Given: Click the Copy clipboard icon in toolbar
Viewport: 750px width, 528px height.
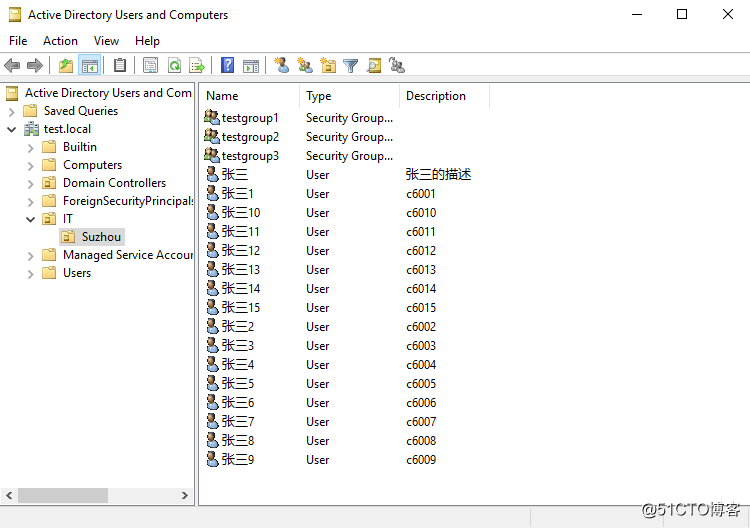Looking at the screenshot, I should 120,65.
